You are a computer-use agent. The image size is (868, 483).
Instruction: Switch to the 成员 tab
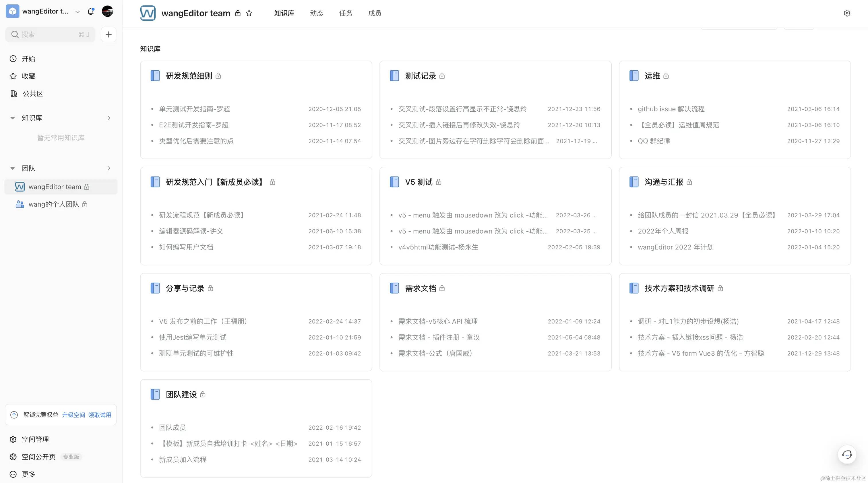point(375,13)
